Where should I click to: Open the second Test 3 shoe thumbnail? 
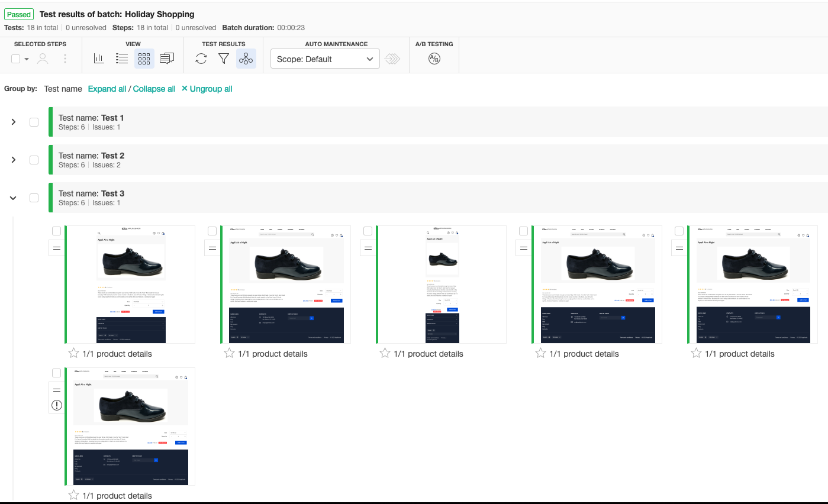coord(286,284)
